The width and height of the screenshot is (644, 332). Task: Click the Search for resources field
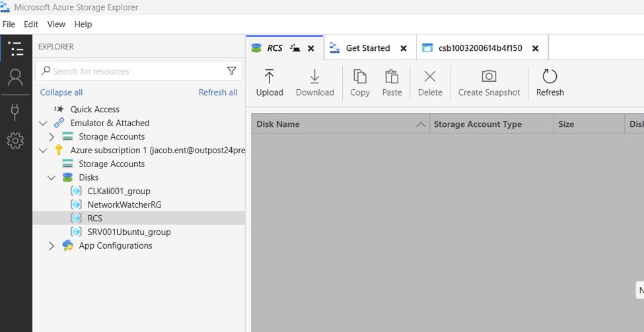click(139, 71)
